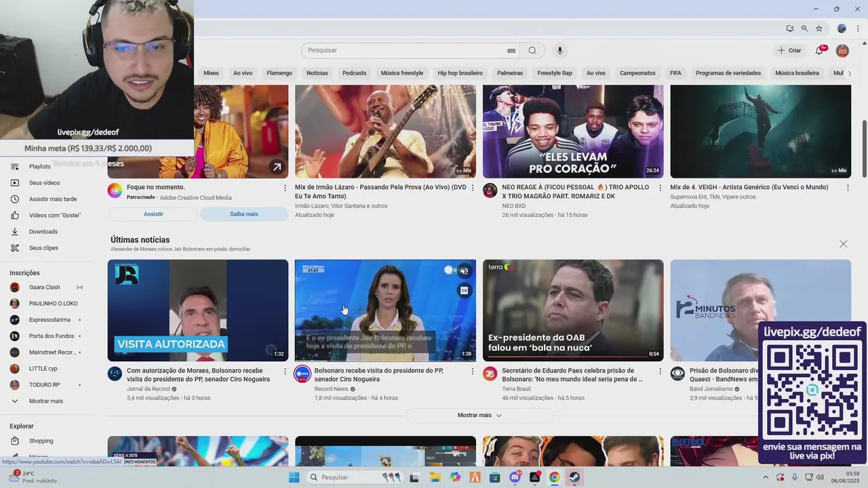
Task: Click Saiba mais on the Adobe ad
Action: pyautogui.click(x=244, y=213)
